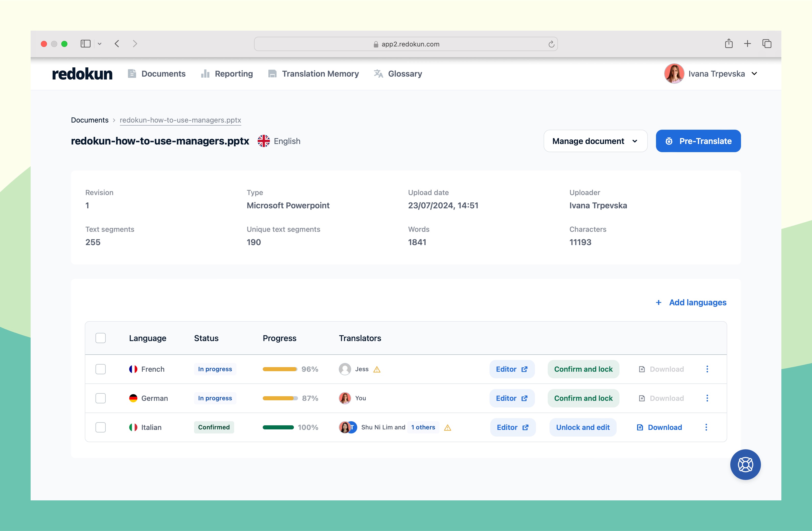Select the checkbox for the German row
This screenshot has width=812, height=531.
(101, 398)
